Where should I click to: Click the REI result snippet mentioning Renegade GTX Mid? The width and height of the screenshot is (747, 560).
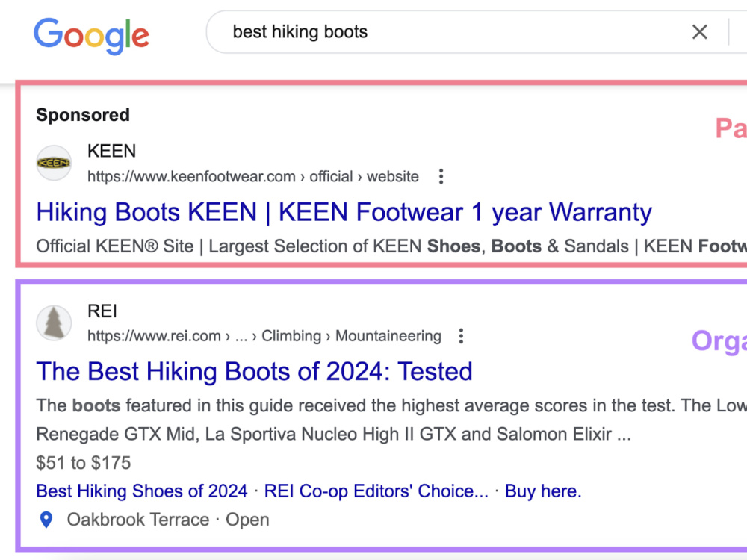point(391,420)
